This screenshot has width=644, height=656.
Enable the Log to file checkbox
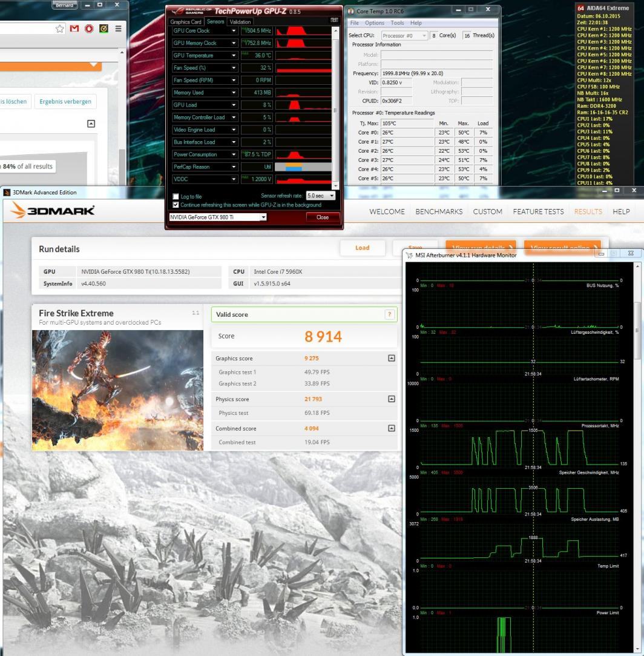click(x=176, y=196)
